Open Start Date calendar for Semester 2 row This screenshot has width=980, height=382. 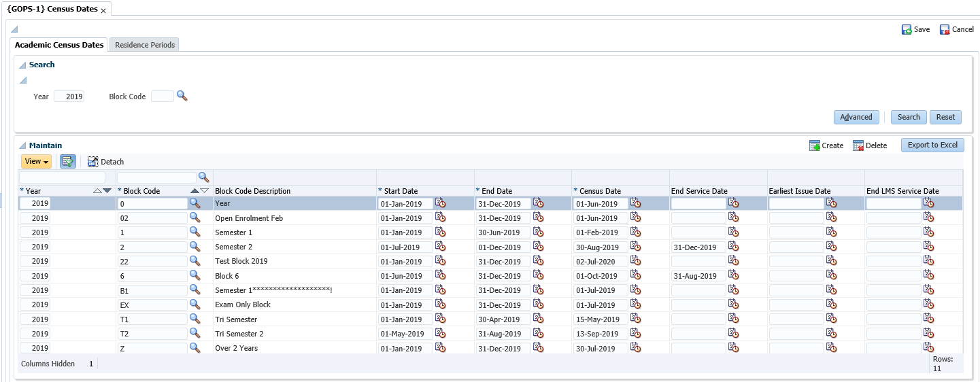[441, 246]
